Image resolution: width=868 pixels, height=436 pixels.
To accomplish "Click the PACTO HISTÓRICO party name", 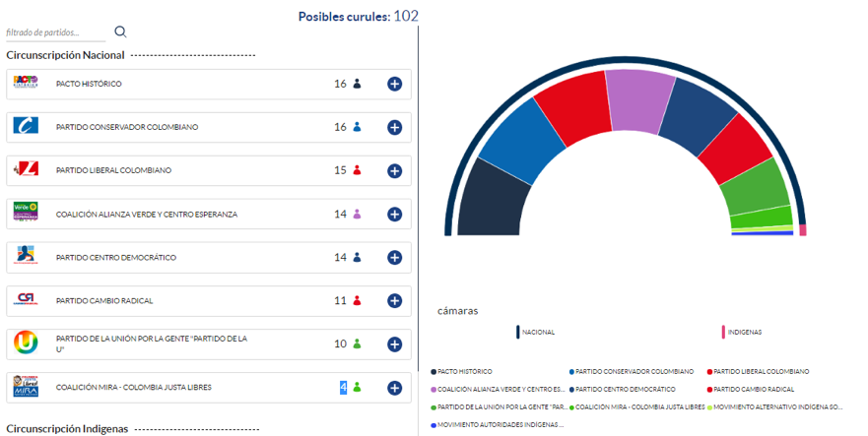I will (89, 84).
